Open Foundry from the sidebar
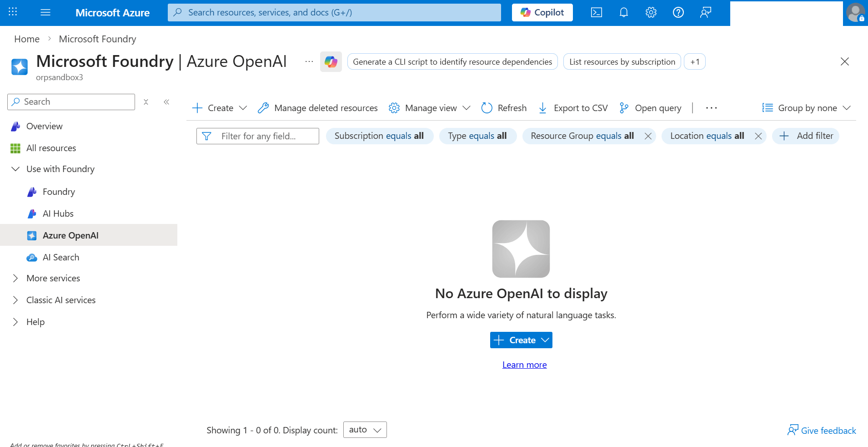The image size is (868, 447). [58, 192]
